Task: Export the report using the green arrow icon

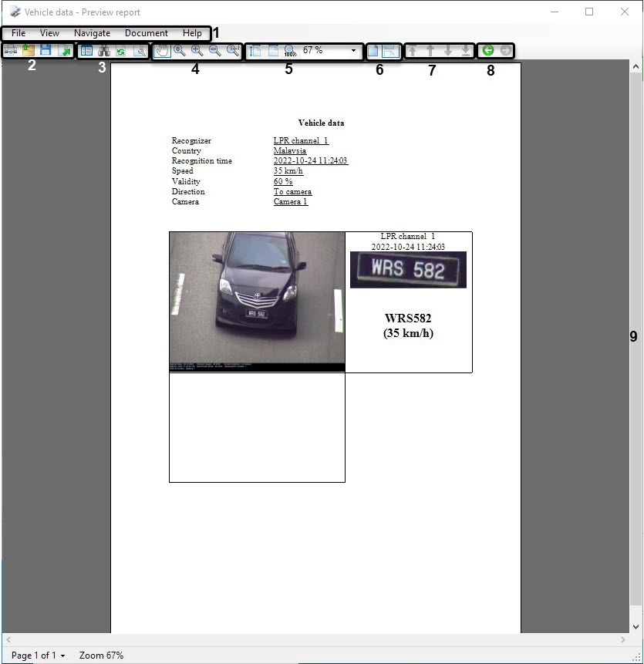Action: (x=65, y=50)
